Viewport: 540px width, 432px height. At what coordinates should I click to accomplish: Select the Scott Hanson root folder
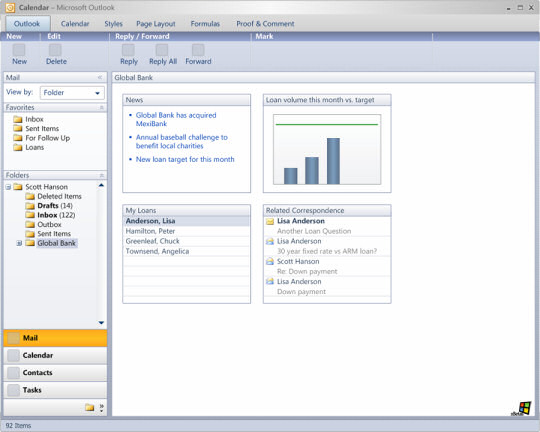pyautogui.click(x=40, y=187)
